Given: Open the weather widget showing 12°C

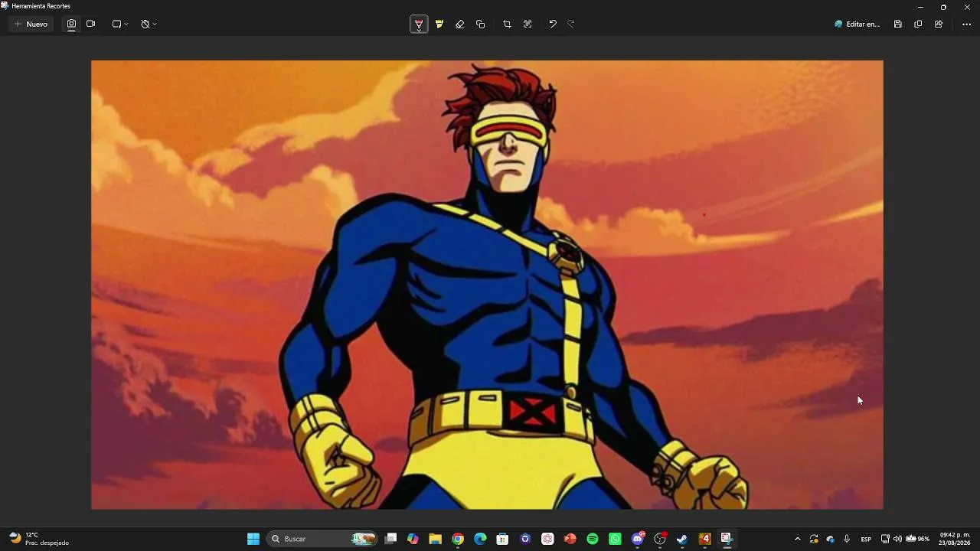Looking at the screenshot, I should pos(40,539).
